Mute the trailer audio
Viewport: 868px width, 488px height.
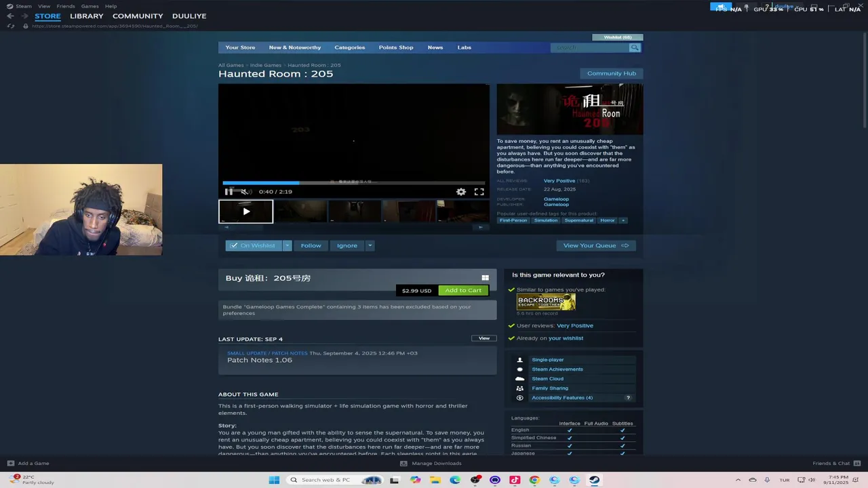pos(244,192)
